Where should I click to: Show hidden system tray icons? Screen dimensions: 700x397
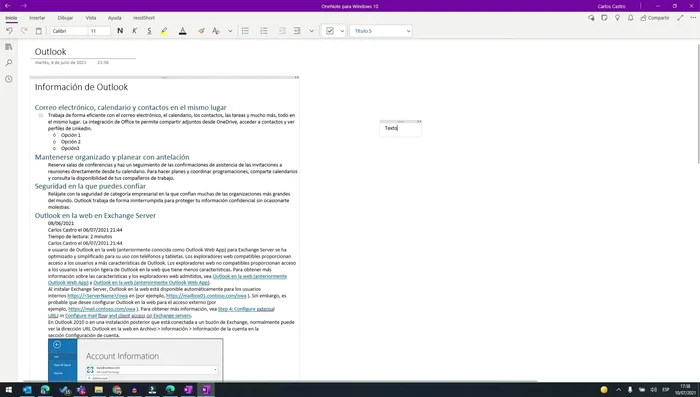click(x=618, y=389)
